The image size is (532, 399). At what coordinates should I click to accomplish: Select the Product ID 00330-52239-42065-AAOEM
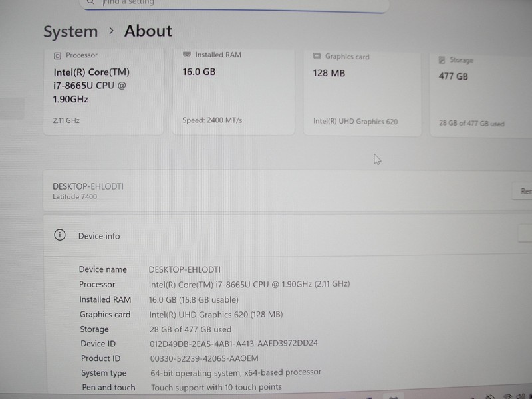204,358
